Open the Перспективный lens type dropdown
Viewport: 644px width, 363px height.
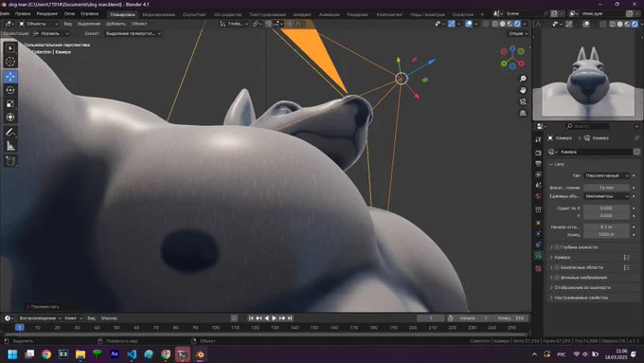click(606, 175)
